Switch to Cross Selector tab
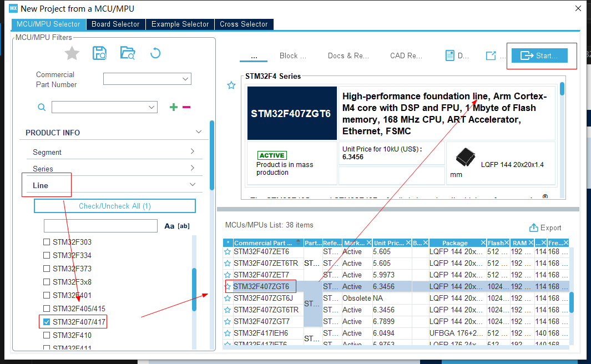The image size is (591, 364). click(x=244, y=24)
